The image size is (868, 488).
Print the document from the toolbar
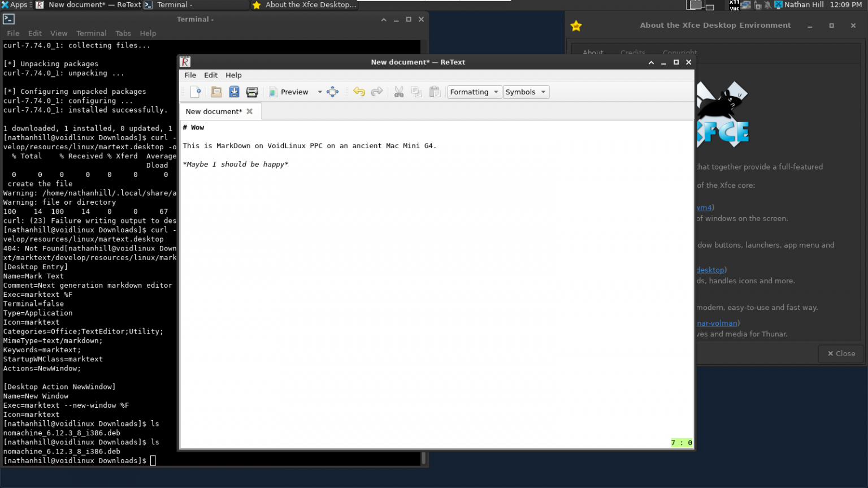coord(252,92)
